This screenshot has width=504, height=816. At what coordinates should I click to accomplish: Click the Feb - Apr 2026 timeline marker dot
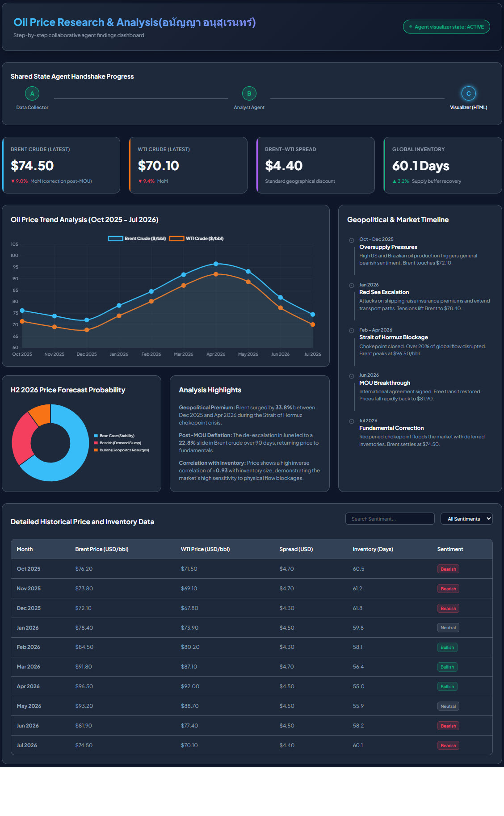coord(352,331)
